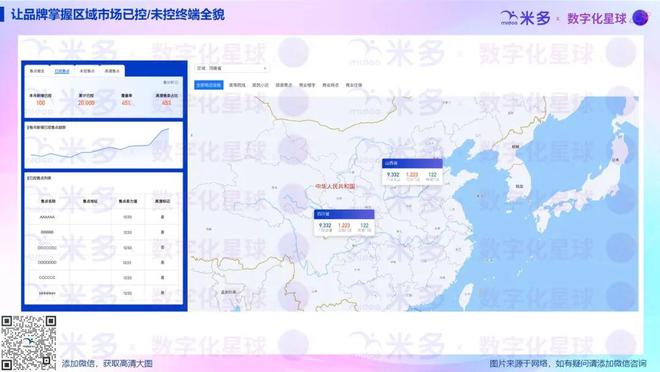
Task: Click the orange 1,223 value in 四川省 popup
Action: [x=344, y=226]
